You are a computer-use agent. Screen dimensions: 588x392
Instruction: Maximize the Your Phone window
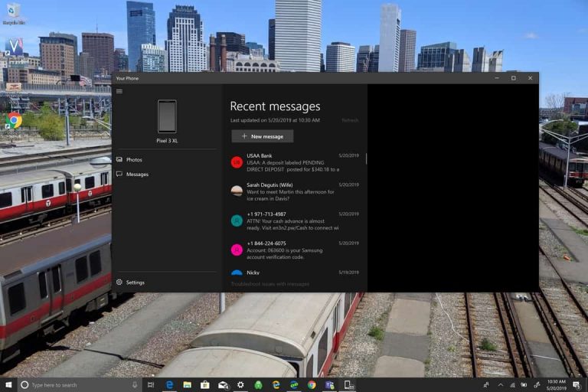[514, 78]
